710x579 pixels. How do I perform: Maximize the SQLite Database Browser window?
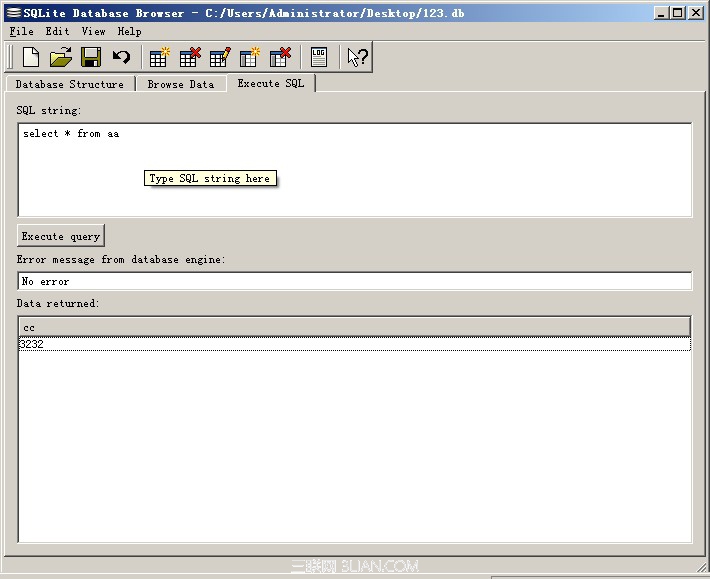678,13
